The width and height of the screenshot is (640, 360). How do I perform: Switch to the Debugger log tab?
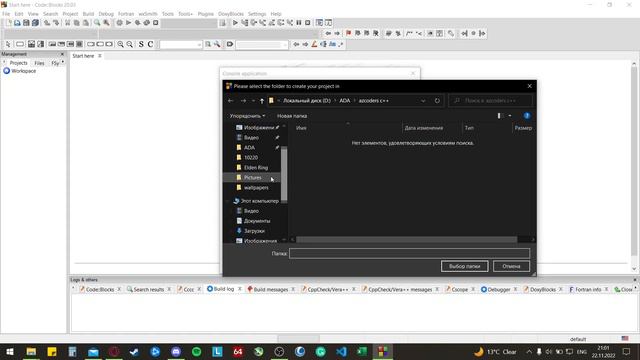coord(499,289)
